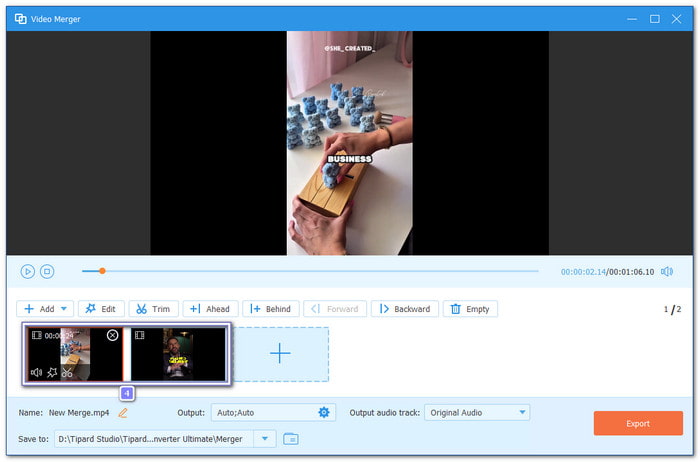700x462 pixels.
Task: Click the playback progress slider handle
Action: click(x=102, y=271)
